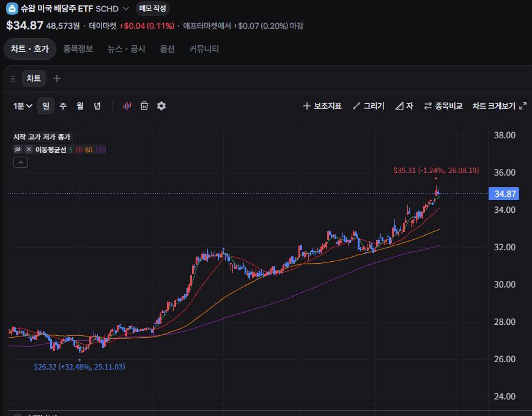The image size is (532, 416).
Task: Click the drag handle dots beside 차트
Action: pos(13,79)
